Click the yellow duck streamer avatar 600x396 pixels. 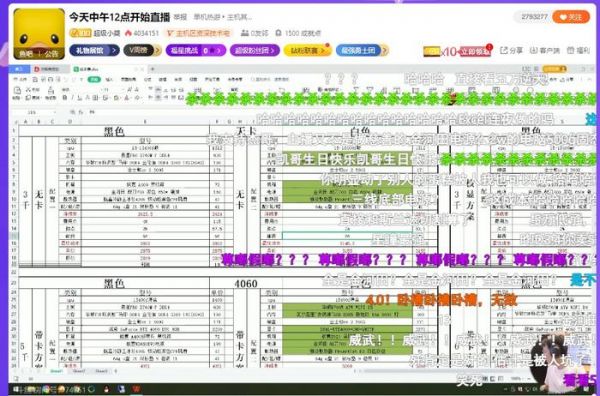pos(39,34)
